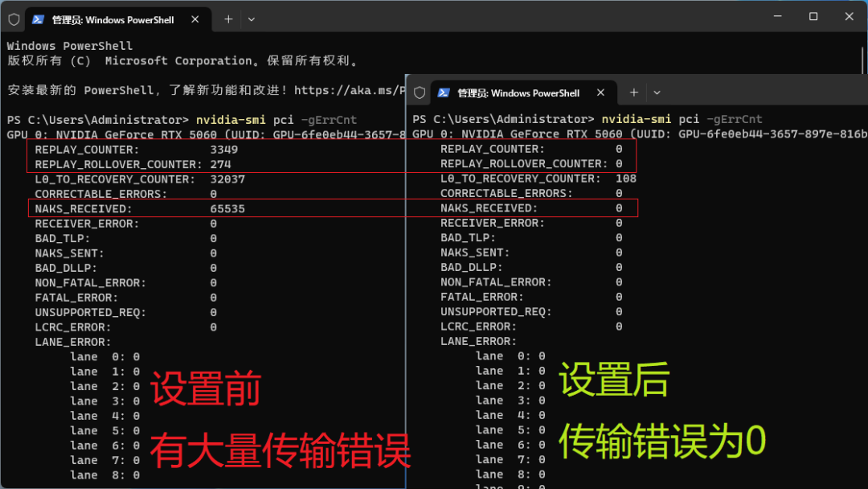868x489 pixels.
Task: Add a new tab in the front PowerShell window
Action: (x=634, y=92)
